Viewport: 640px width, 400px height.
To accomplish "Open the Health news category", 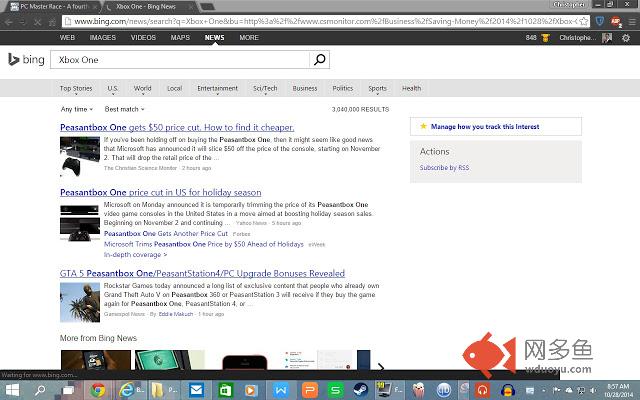I will [x=411, y=88].
